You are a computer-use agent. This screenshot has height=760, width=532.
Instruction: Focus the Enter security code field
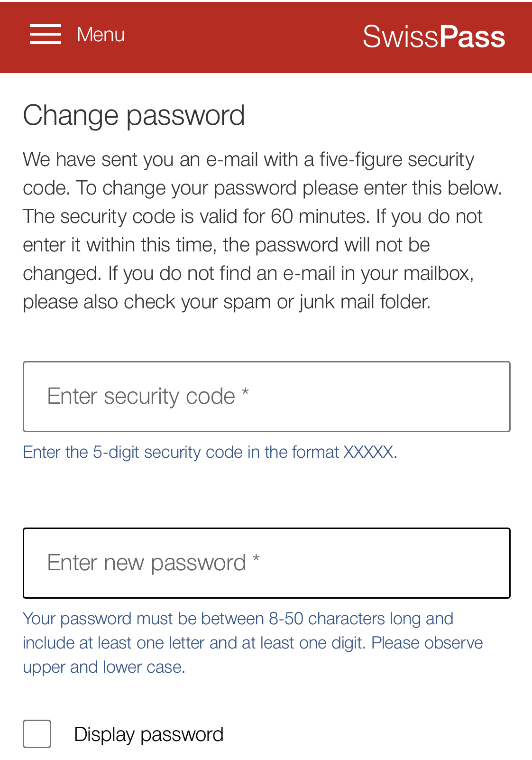266,397
